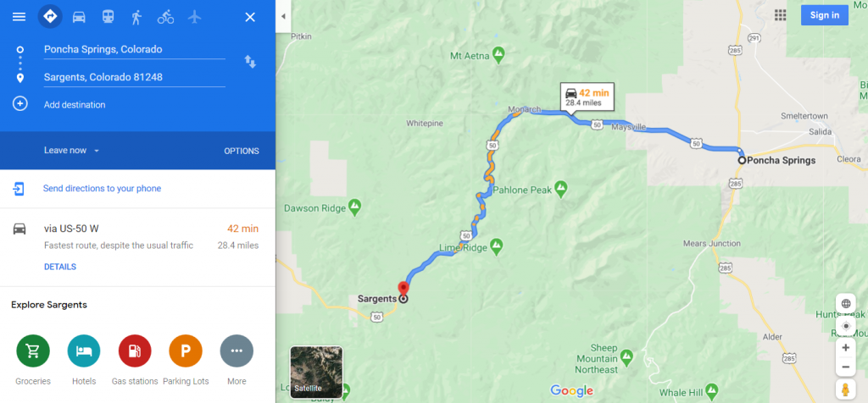Toggle the globe view
The width and height of the screenshot is (868, 403).
pos(845,303)
